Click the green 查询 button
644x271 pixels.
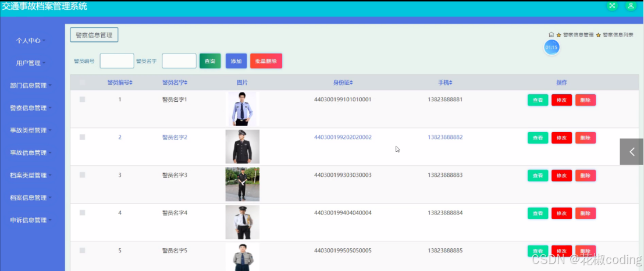click(x=210, y=60)
